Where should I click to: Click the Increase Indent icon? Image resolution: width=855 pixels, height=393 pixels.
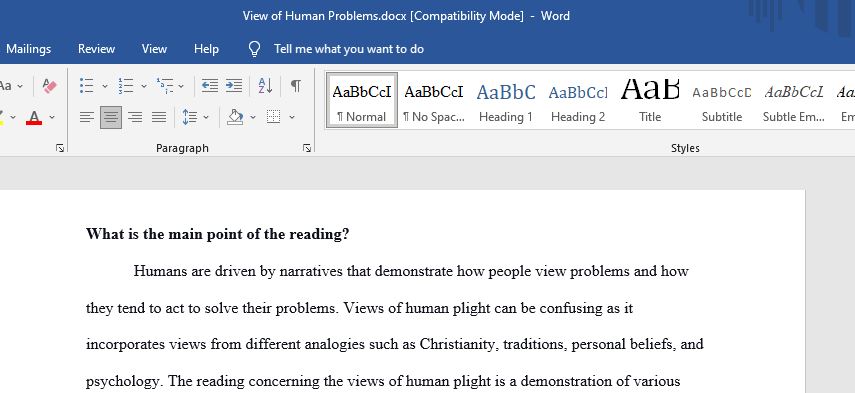[x=234, y=86]
